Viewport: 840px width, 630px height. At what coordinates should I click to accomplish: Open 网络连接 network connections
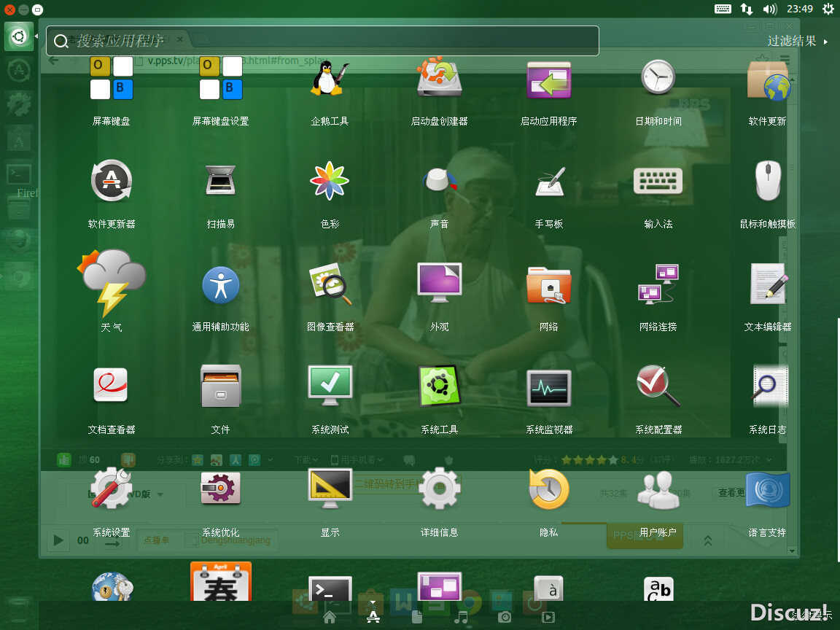click(x=658, y=284)
